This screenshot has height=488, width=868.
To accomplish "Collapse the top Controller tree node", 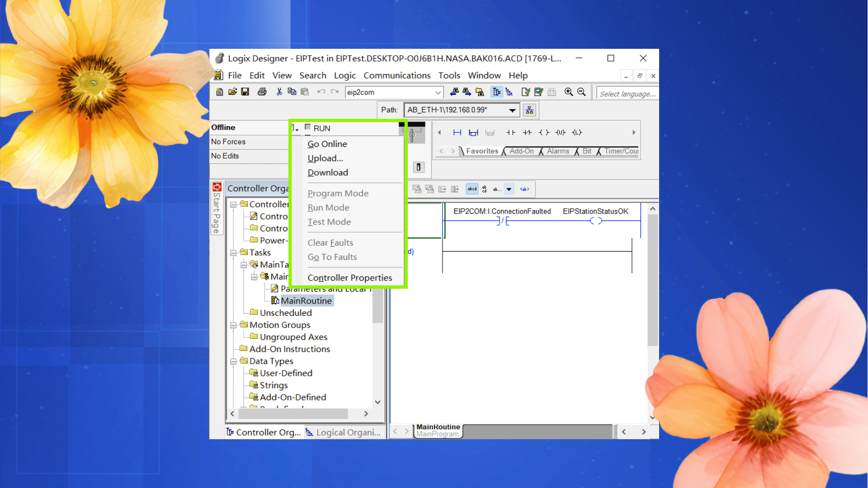I will (233, 204).
